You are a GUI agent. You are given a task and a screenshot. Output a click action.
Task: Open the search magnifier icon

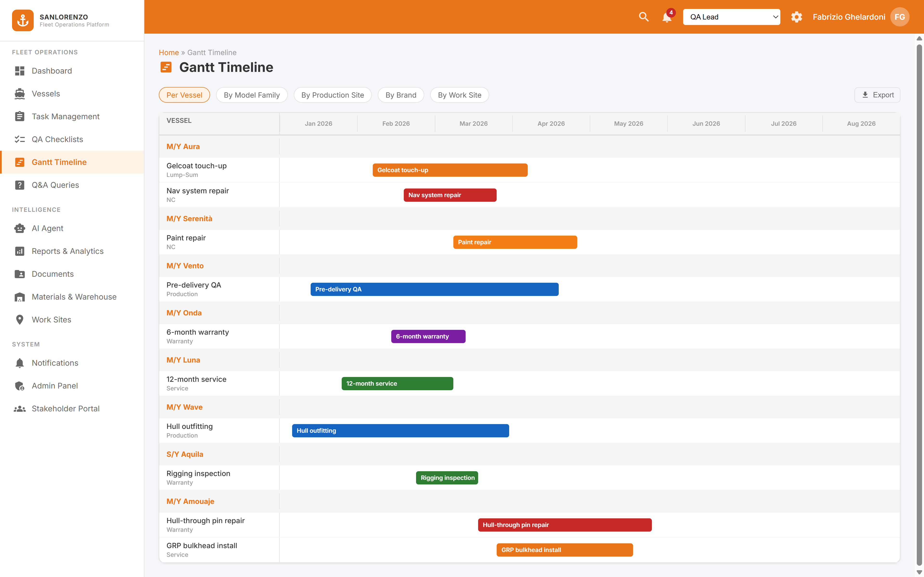pyautogui.click(x=644, y=17)
